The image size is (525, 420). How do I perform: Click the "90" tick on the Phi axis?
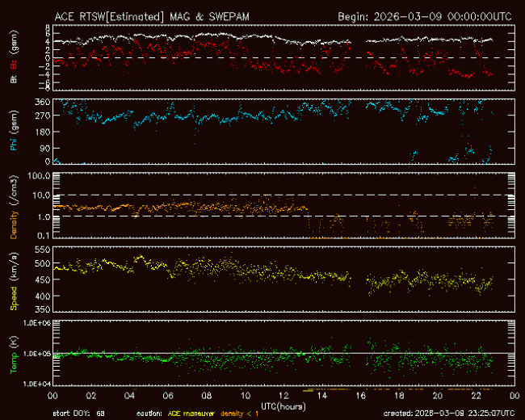pyautogui.click(x=45, y=149)
